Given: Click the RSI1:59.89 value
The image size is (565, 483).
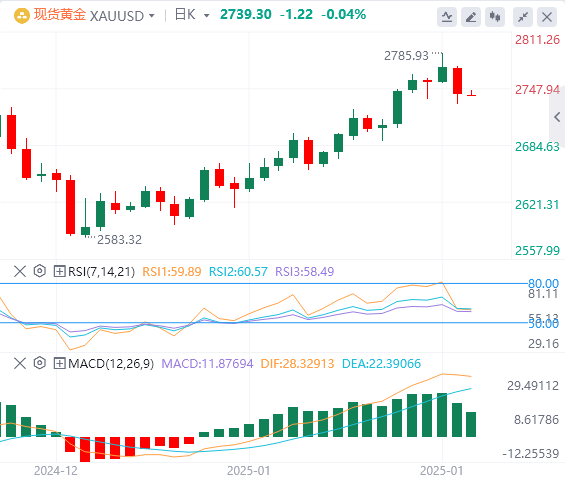Looking at the screenshot, I should click(172, 271).
